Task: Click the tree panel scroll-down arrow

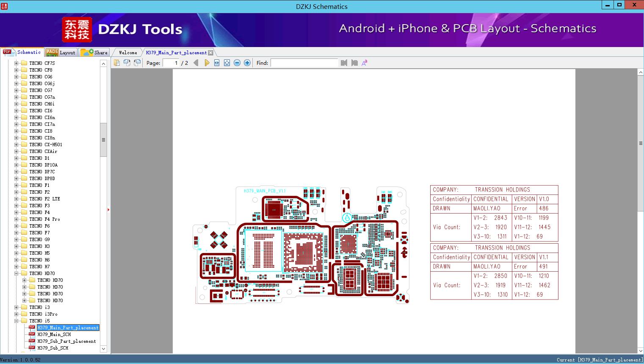Action: 103,349
